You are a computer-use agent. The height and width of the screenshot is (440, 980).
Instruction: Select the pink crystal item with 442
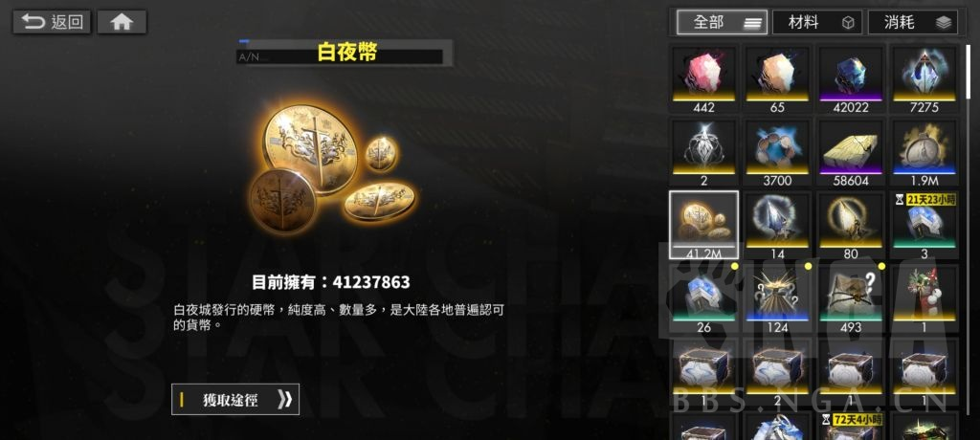[703, 78]
